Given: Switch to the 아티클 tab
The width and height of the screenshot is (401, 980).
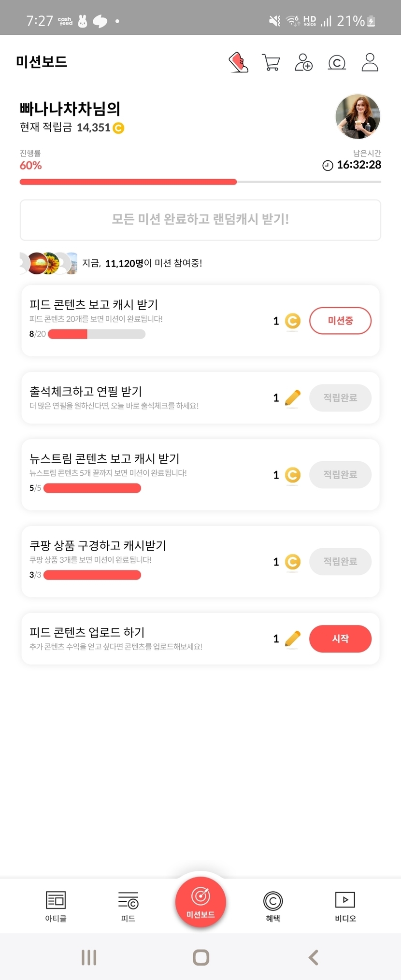Looking at the screenshot, I should 56,906.
